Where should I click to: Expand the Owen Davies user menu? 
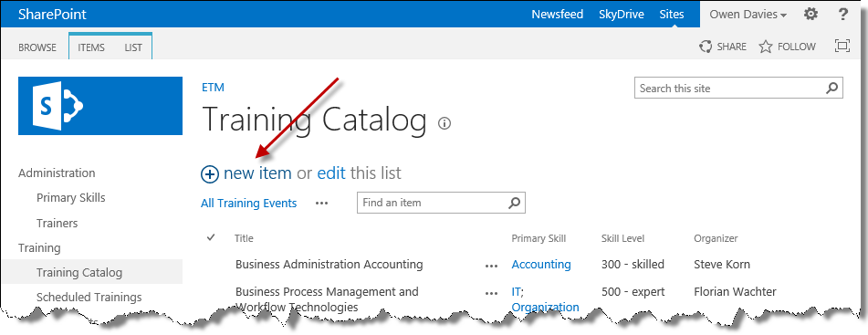coord(748,15)
